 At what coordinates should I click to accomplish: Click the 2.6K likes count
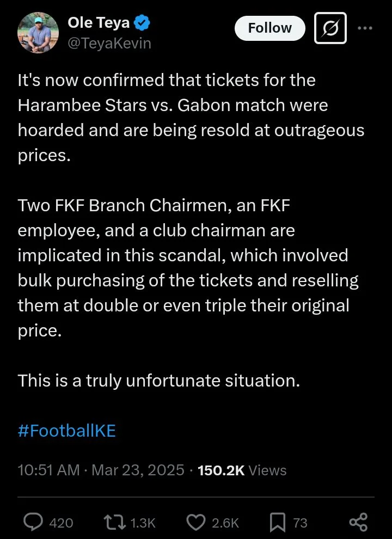click(x=225, y=523)
